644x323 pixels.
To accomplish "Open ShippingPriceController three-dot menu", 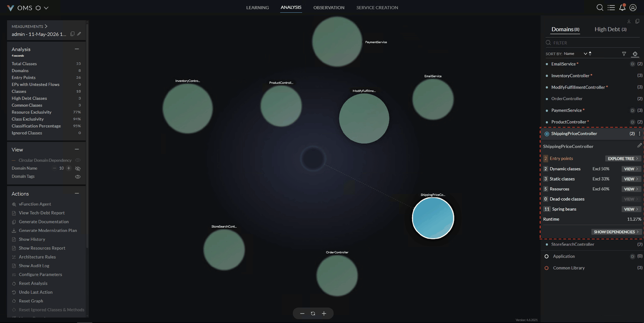I will pyautogui.click(x=639, y=133).
